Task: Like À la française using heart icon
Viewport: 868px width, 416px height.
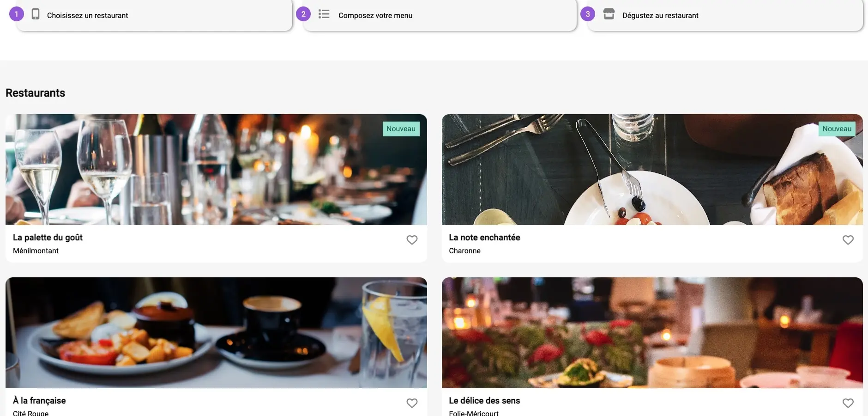Action: coord(412,403)
